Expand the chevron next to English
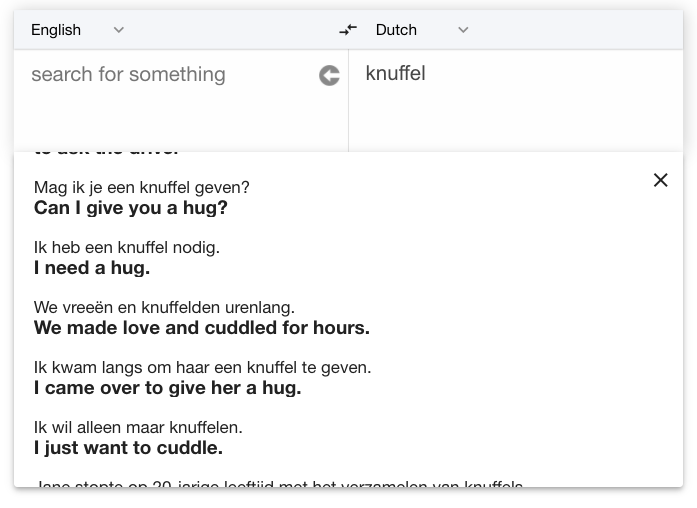Image resolution: width=697 pixels, height=508 pixels. pos(119,30)
